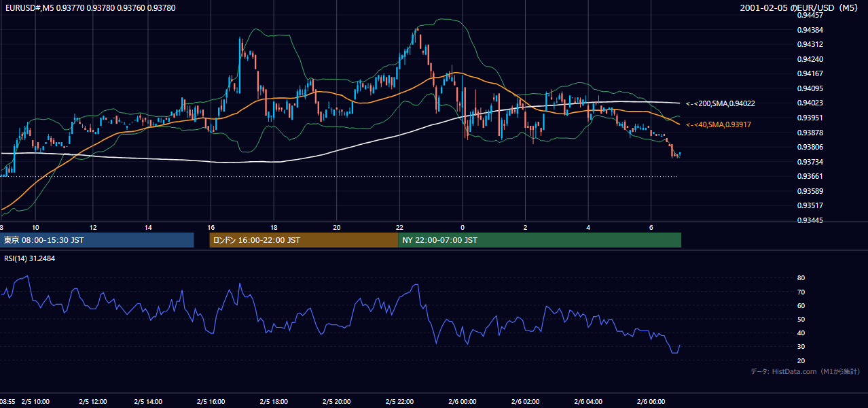Click hour label 4 below price chart
The width and height of the screenshot is (868, 408).
click(x=589, y=227)
